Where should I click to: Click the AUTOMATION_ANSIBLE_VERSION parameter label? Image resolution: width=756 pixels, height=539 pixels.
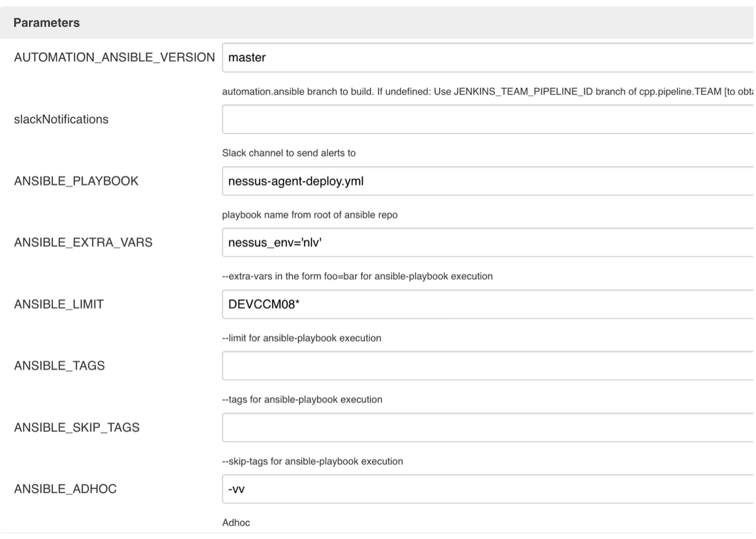point(115,55)
